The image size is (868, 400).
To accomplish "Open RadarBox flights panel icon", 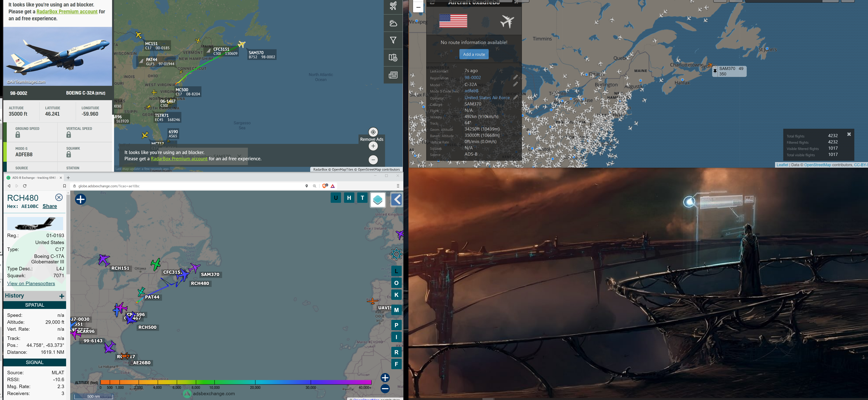I will tap(393, 6).
